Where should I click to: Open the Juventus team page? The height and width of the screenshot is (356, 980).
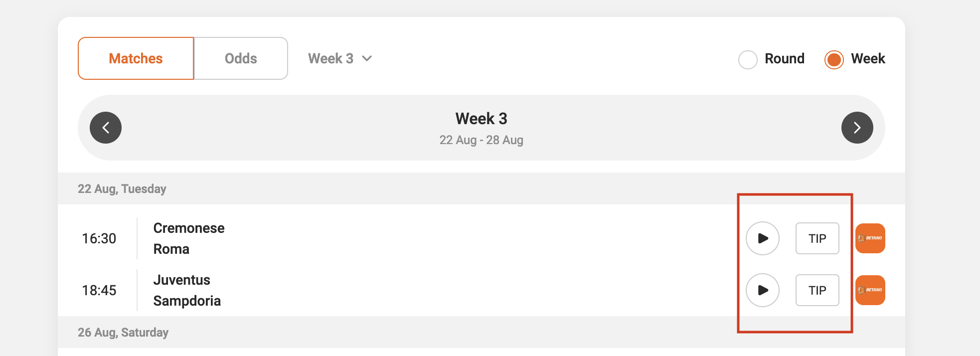click(x=181, y=280)
